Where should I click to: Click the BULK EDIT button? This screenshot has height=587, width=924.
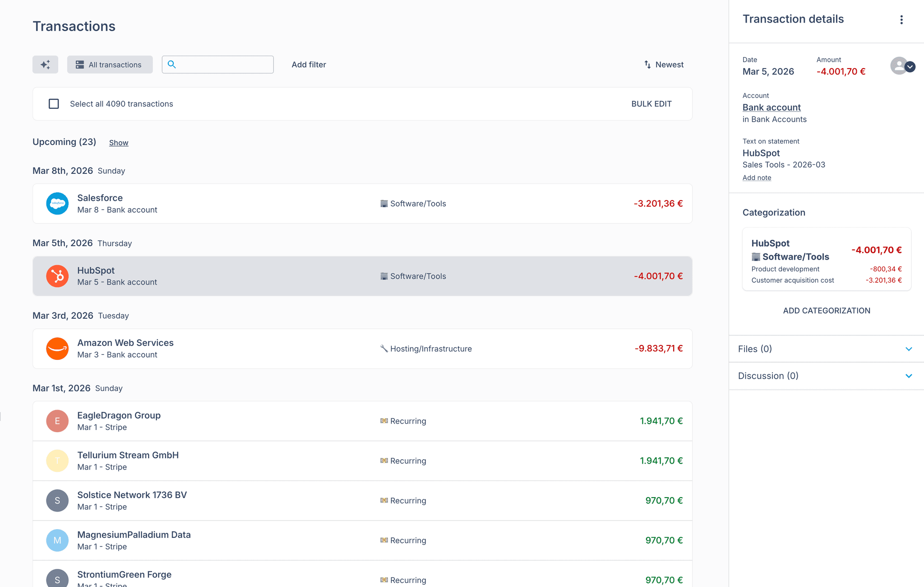coord(651,104)
